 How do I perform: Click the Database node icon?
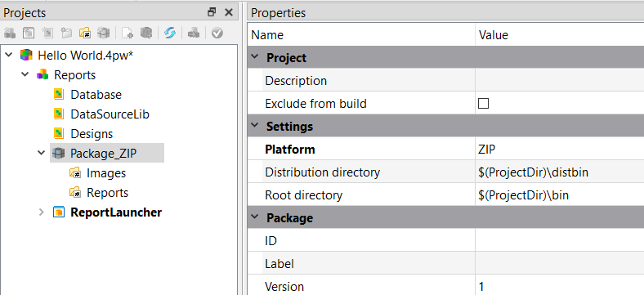coord(59,95)
